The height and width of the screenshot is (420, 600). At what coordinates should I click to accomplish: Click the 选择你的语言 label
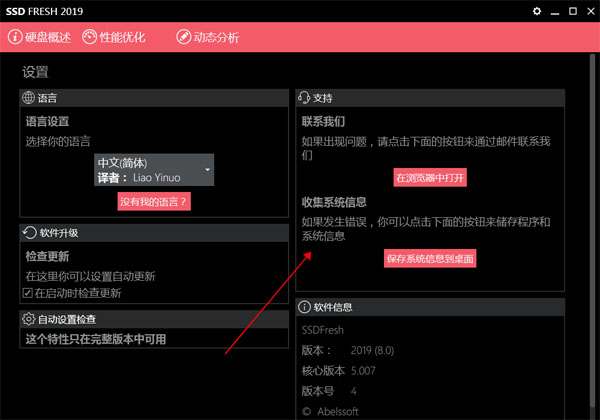58,141
